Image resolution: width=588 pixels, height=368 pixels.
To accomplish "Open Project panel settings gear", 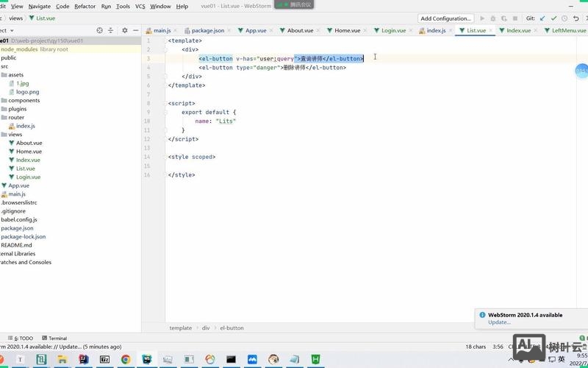I will [x=125, y=30].
